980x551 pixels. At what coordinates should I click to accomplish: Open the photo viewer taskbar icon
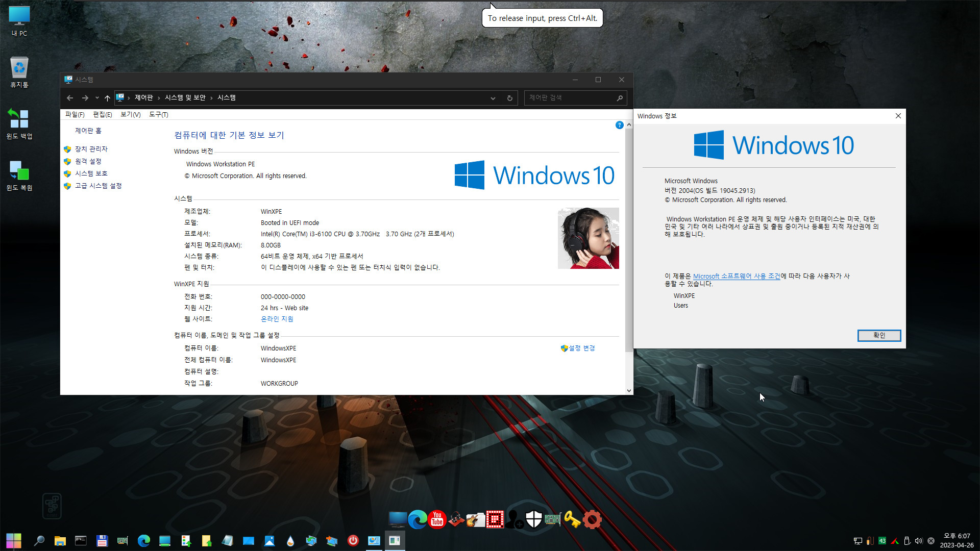(x=269, y=540)
